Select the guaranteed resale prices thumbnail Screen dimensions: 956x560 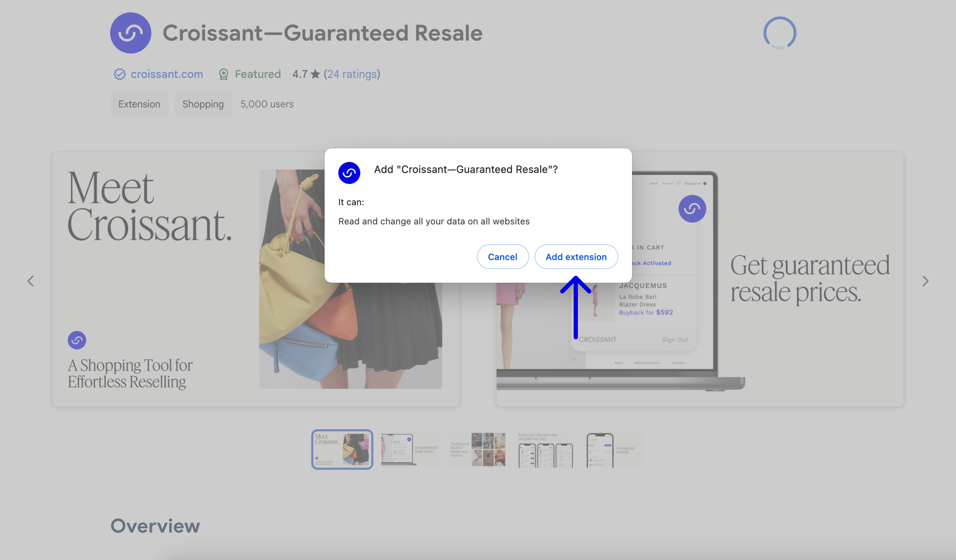[410, 449]
